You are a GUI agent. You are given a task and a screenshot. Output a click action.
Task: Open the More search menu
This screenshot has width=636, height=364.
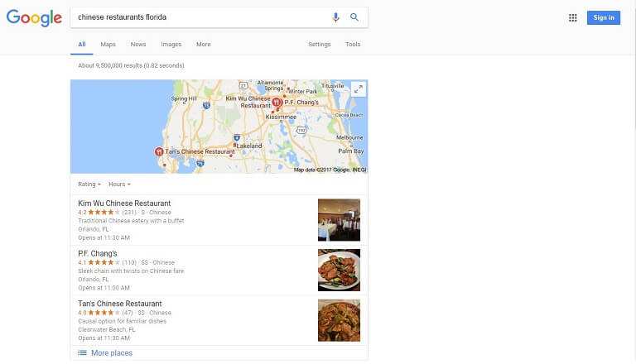tap(203, 44)
